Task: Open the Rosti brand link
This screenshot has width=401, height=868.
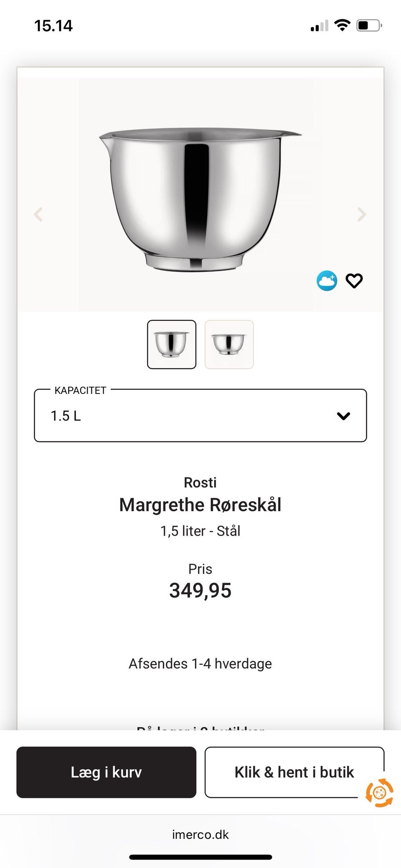Action: (x=200, y=482)
